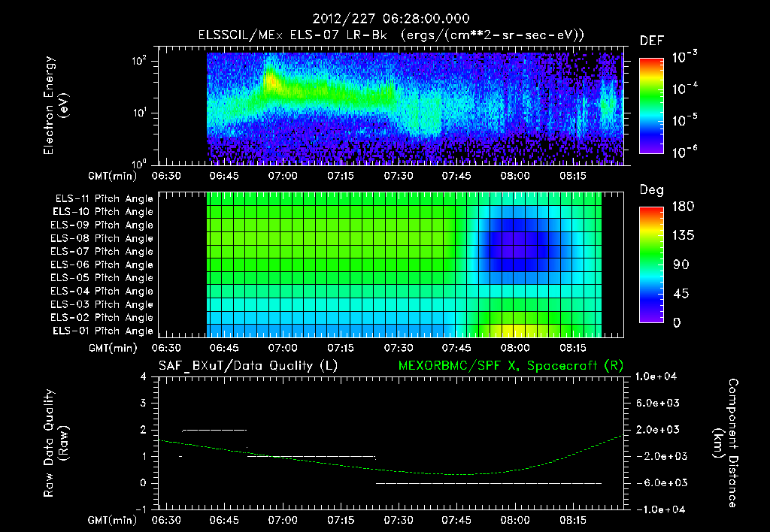The width and height of the screenshot is (770, 532).
Task: Click the bright electron flux peak in the spectrogram
Action: (x=271, y=80)
